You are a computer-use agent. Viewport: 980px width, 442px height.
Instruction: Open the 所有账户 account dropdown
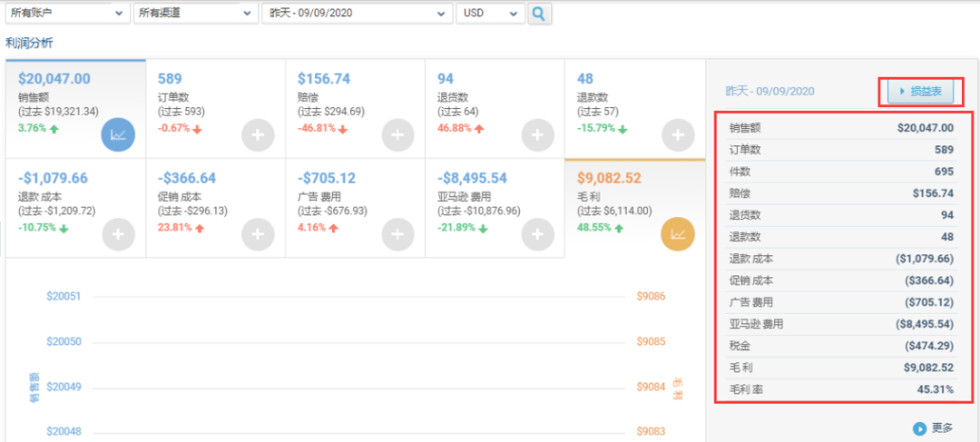(x=64, y=14)
